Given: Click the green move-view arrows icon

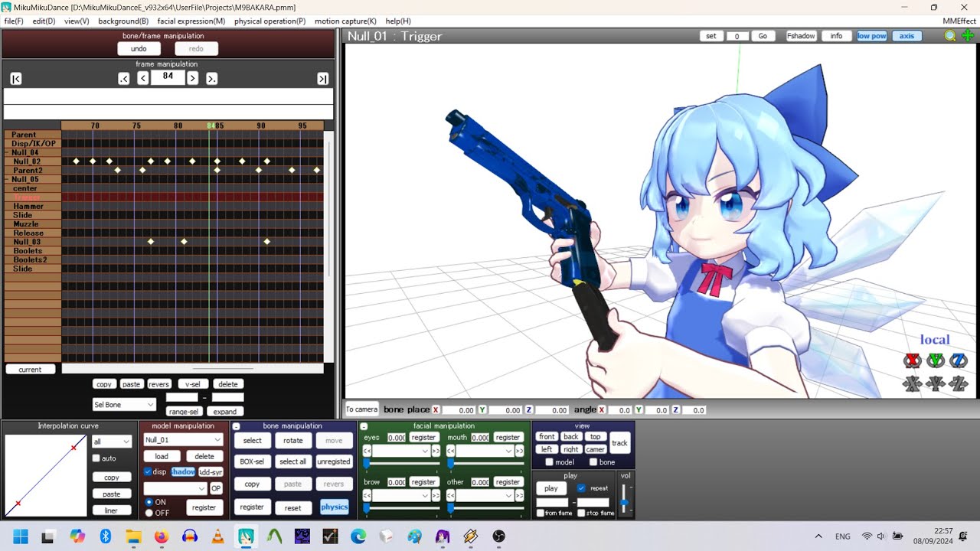Looking at the screenshot, I should coord(968,36).
